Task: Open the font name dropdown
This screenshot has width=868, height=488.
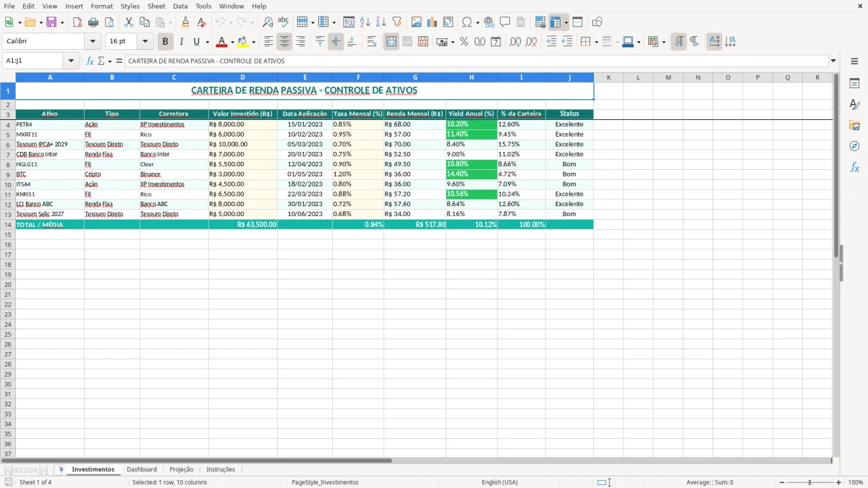Action: click(92, 42)
